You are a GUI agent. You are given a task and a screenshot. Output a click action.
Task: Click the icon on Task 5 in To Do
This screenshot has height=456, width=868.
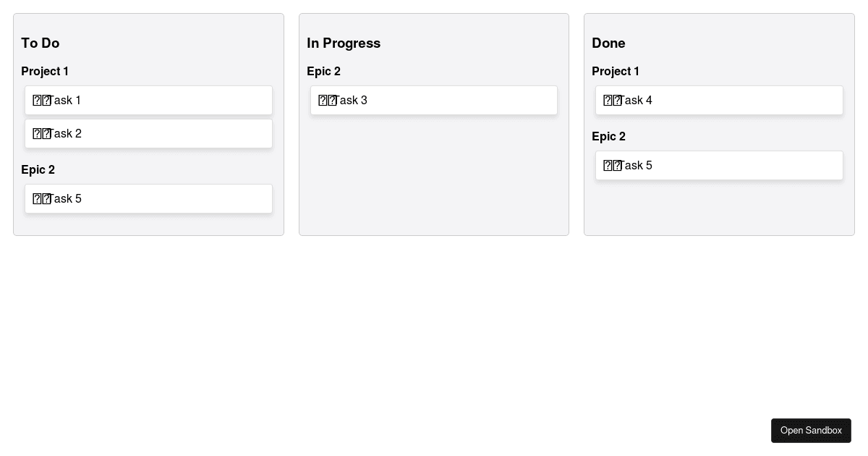point(42,198)
